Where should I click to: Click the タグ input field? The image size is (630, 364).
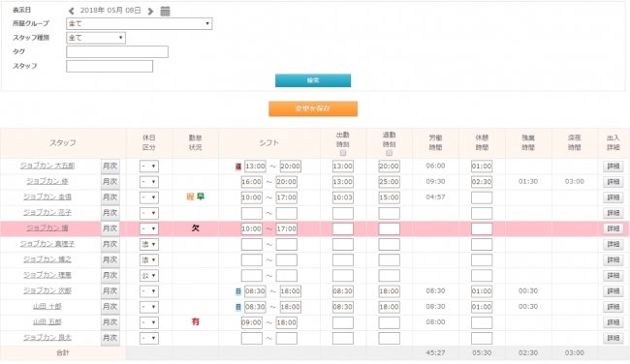tap(117, 51)
